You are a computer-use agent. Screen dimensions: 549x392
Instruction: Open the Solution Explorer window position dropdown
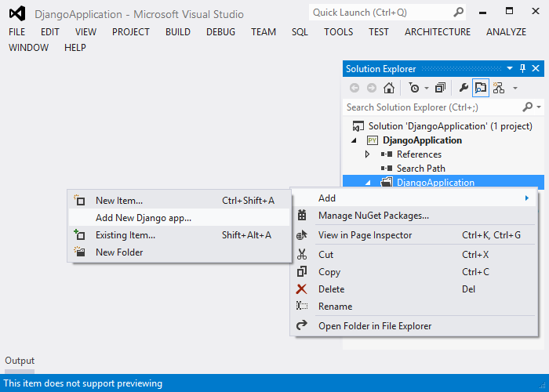click(510, 68)
